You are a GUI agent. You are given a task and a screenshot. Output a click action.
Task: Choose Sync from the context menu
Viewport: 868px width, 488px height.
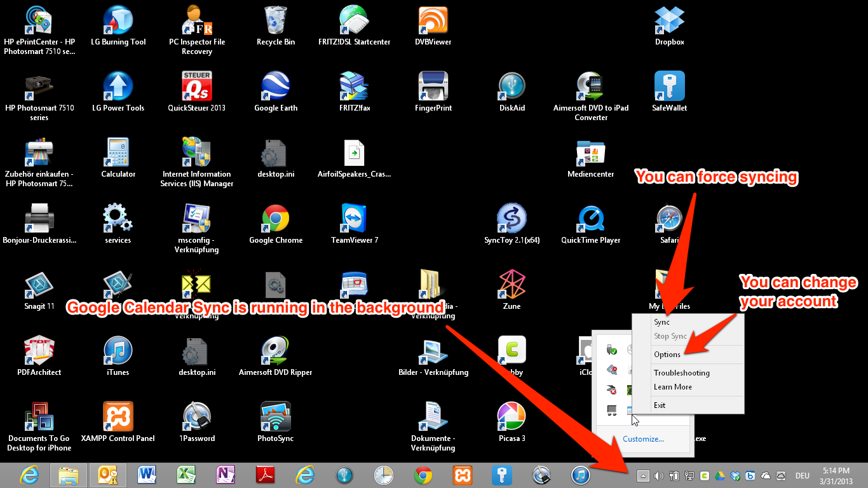(x=662, y=322)
